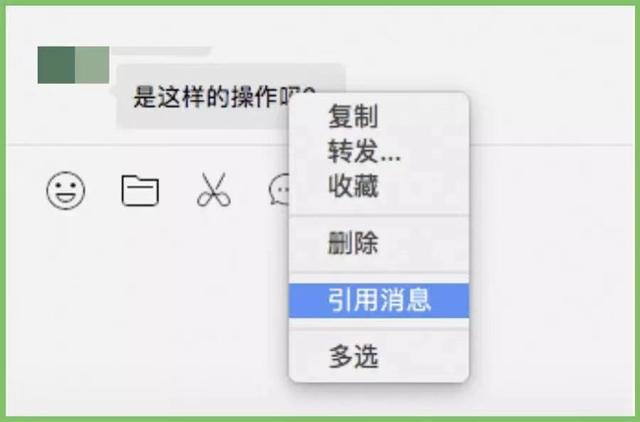Open the emoji smiley picker
This screenshot has width=640, height=422.
(66, 191)
